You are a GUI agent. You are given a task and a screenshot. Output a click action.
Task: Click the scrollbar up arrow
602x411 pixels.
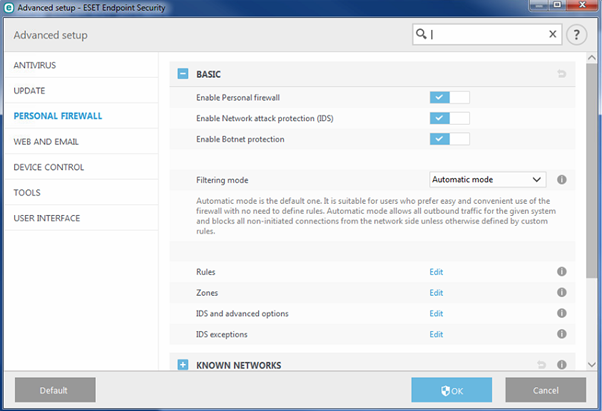click(592, 58)
